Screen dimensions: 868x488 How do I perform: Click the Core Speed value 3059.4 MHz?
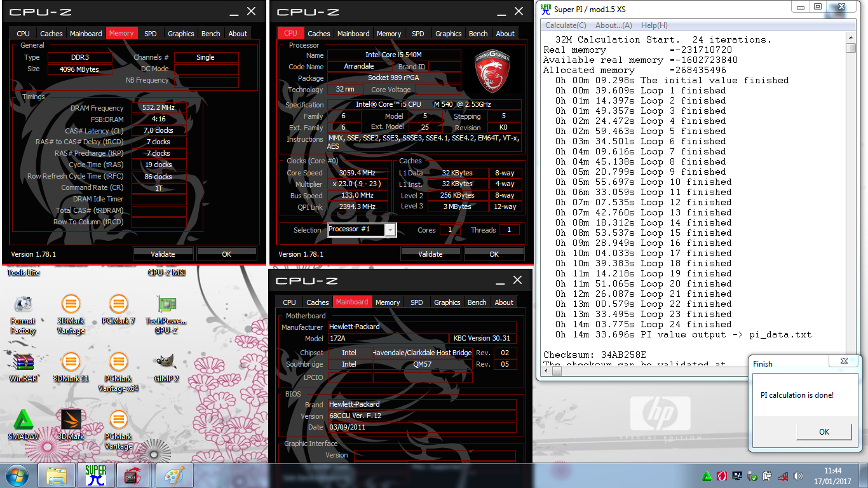click(x=358, y=173)
